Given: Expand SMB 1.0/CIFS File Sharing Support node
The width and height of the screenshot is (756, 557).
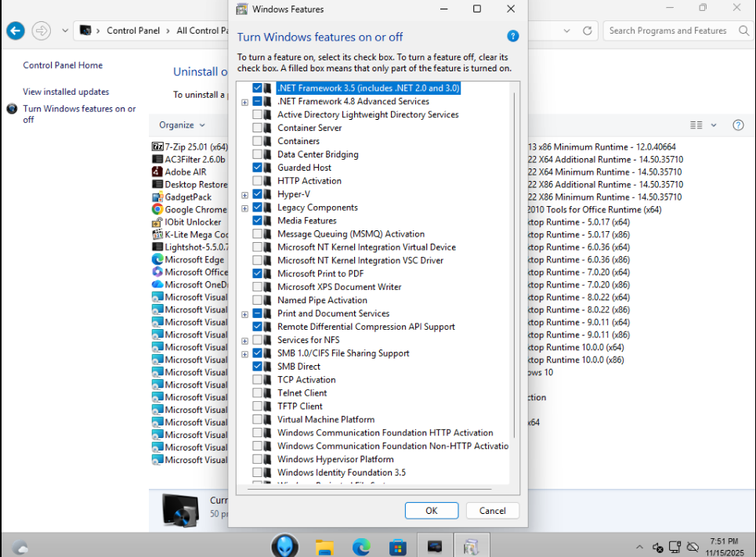Looking at the screenshot, I should click(245, 354).
